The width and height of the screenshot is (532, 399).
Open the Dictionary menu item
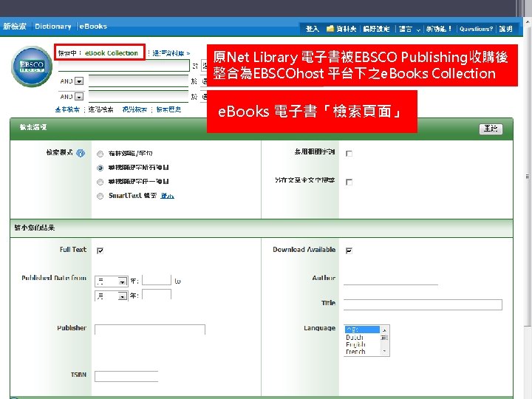tap(53, 26)
